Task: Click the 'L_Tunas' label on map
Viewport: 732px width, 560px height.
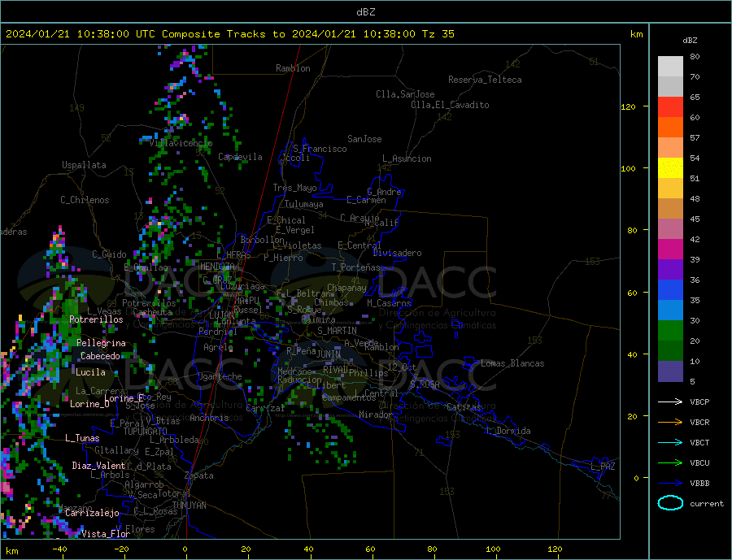Action: tap(82, 438)
